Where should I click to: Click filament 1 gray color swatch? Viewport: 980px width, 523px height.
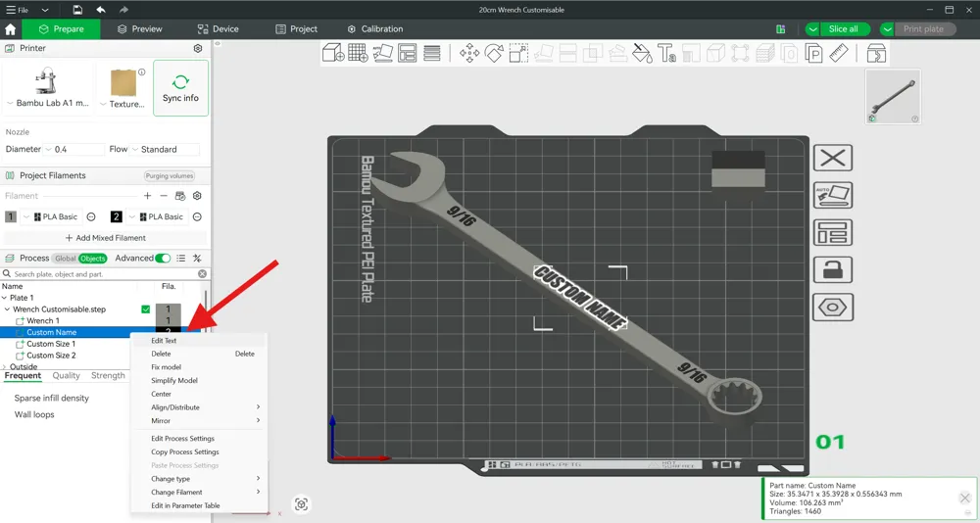11,216
